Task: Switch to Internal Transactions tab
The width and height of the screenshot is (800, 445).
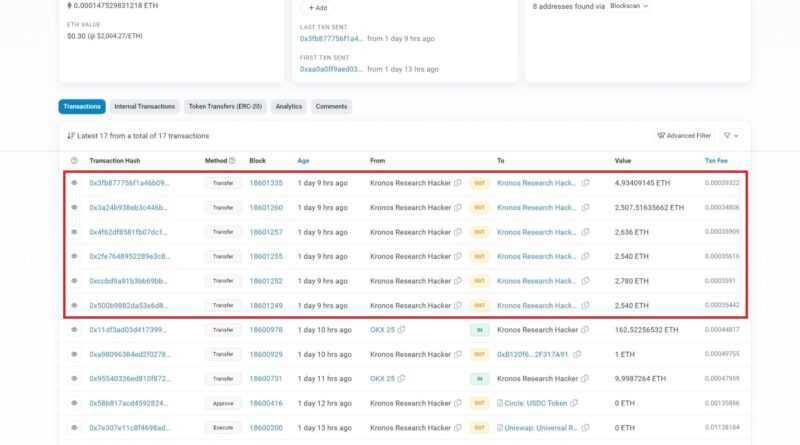Action: tap(145, 106)
